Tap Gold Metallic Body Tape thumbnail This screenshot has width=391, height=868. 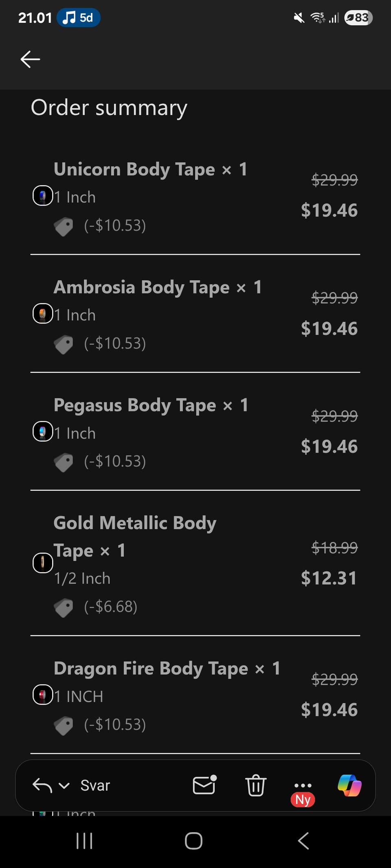[x=43, y=563]
